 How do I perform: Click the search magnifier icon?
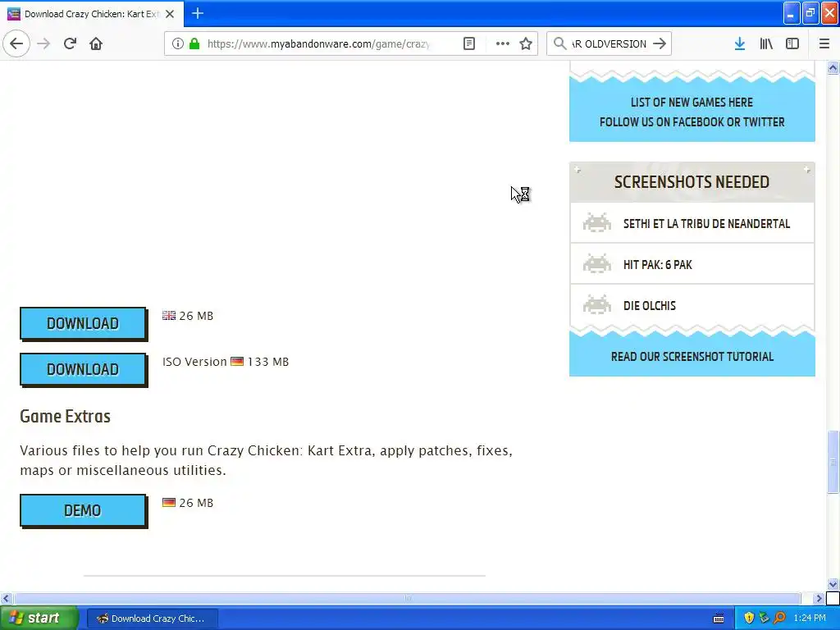(x=559, y=43)
